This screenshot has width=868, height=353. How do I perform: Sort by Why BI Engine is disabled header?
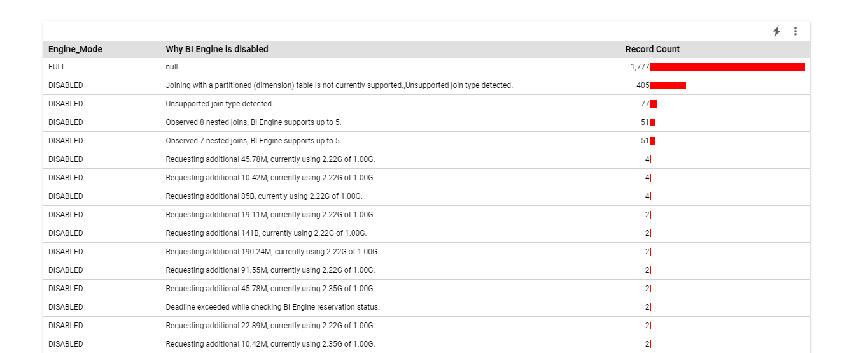(x=217, y=49)
